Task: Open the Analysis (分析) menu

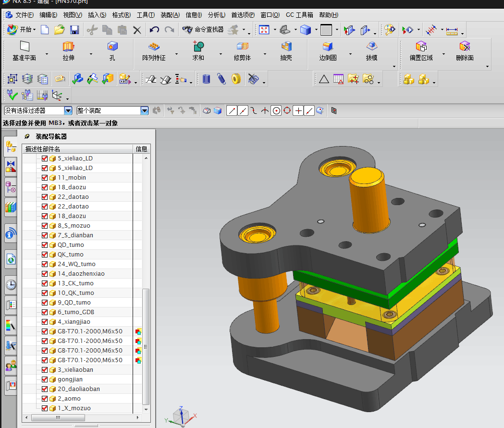Action: [217, 15]
